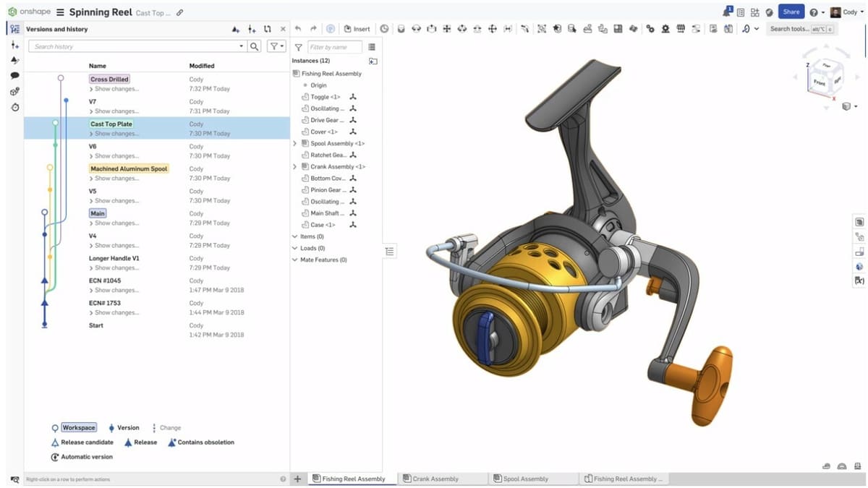The width and height of the screenshot is (868, 488).
Task: Open notifications bell with badge
Action: 727,12
